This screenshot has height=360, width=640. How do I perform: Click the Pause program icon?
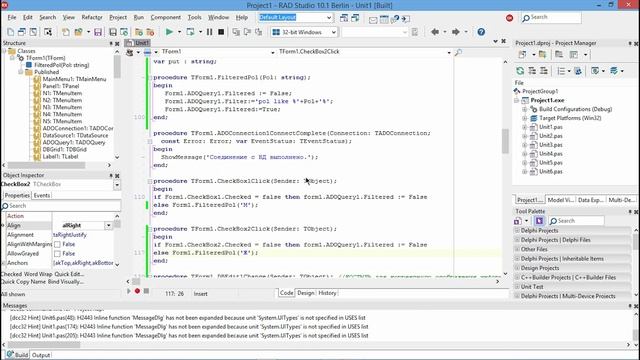coord(209,32)
